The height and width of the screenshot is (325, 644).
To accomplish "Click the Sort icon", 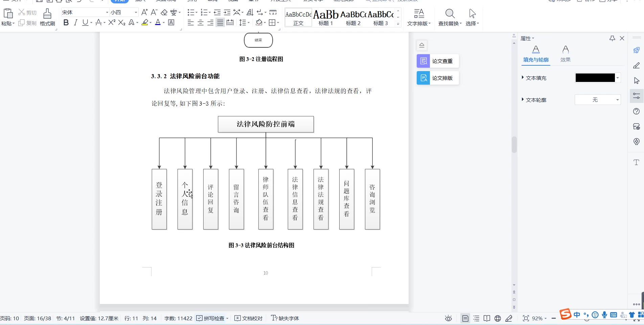I will [250, 12].
